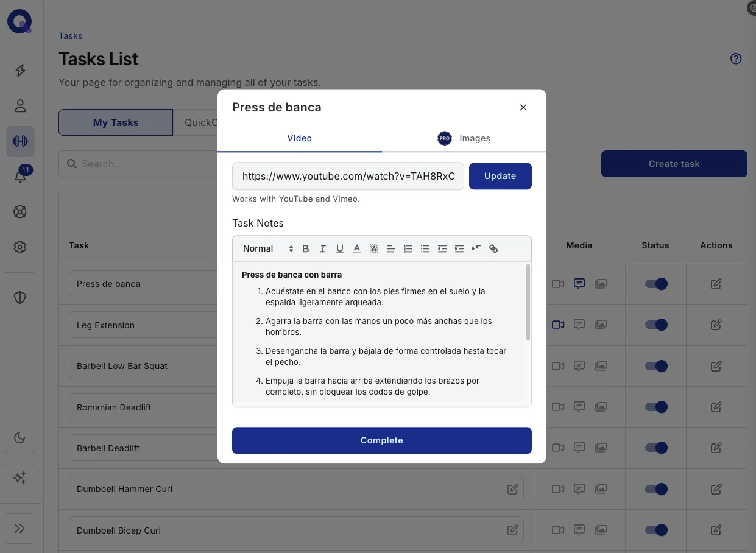This screenshot has width=756, height=553.
Task: Click the help question mark icon
Action: (736, 58)
